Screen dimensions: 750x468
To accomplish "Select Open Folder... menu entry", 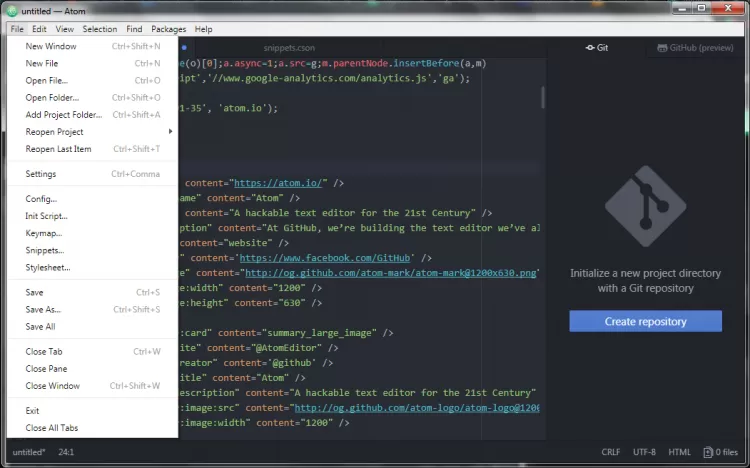I will tap(93, 98).
